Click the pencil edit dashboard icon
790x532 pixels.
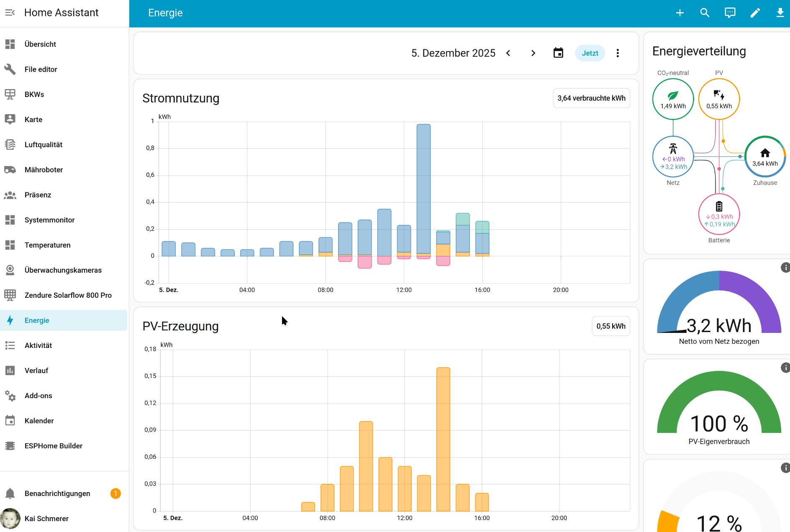[755, 13]
